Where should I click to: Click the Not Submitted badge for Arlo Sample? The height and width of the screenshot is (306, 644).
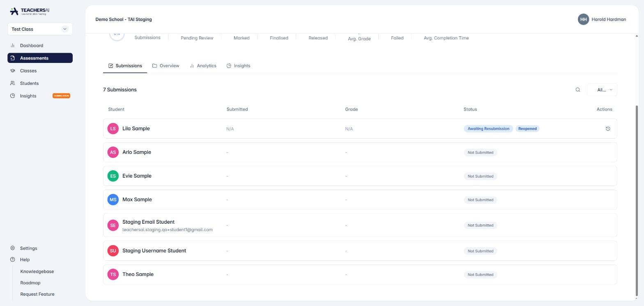click(481, 153)
